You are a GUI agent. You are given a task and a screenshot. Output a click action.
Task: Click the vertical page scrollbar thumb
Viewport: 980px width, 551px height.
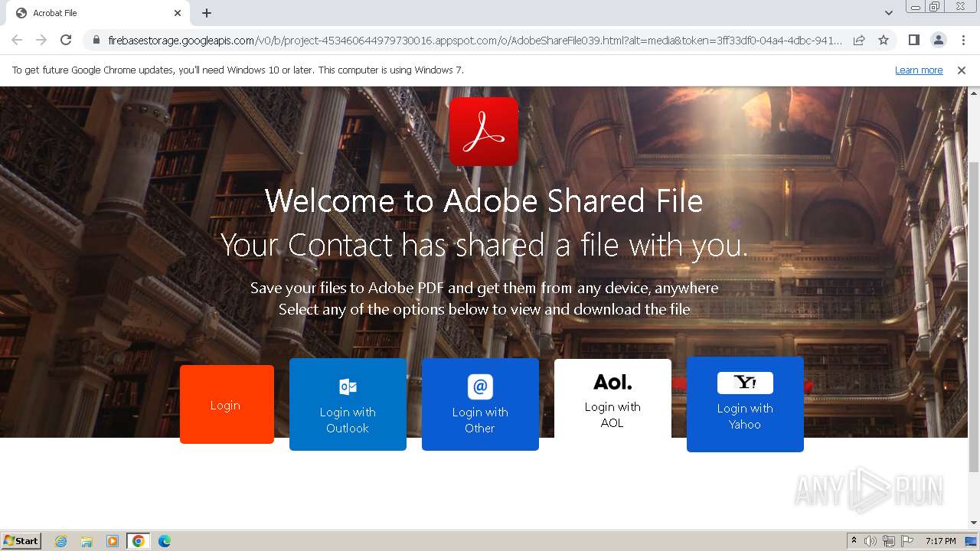point(974,317)
